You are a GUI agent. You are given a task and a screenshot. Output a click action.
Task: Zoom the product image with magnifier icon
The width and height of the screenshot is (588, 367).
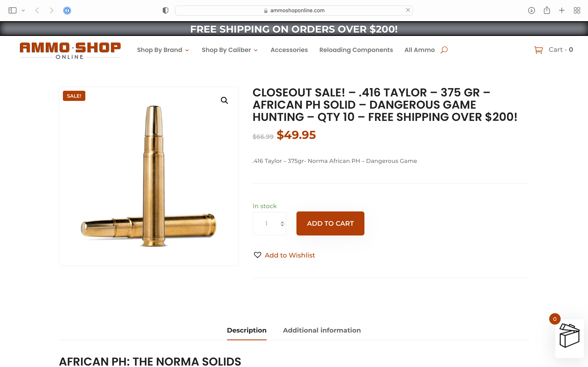(224, 100)
